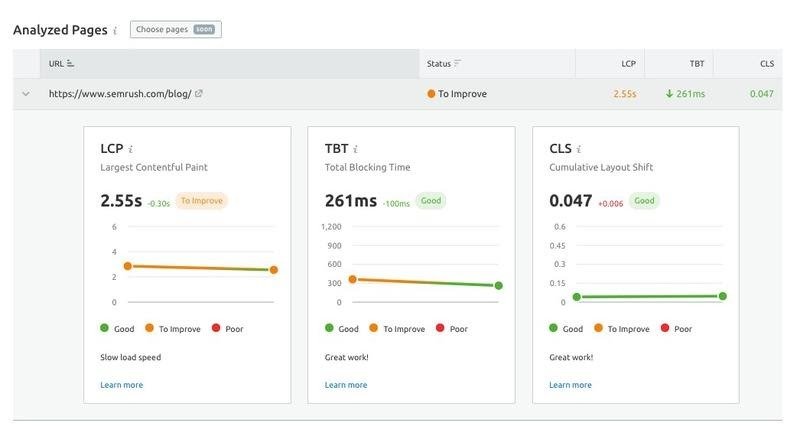Click the external link icon after the URL
The image size is (800, 426).
tap(198, 93)
